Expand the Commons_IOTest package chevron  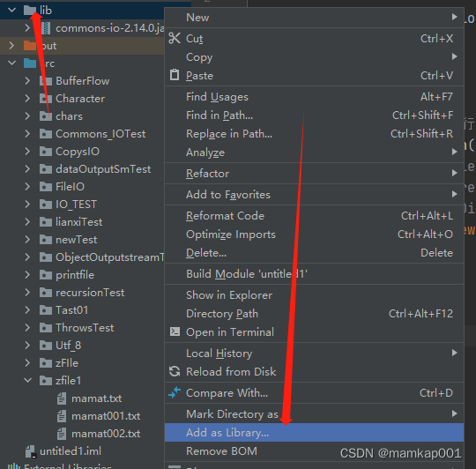click(27, 134)
